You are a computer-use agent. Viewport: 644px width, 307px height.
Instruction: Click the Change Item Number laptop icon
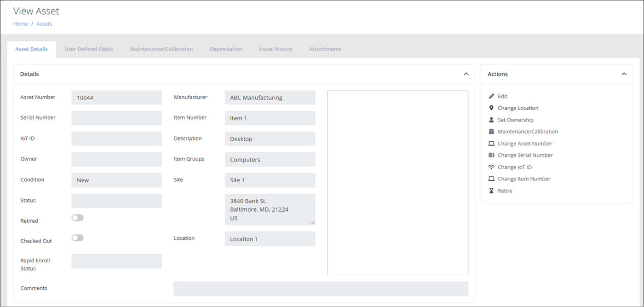click(x=491, y=179)
